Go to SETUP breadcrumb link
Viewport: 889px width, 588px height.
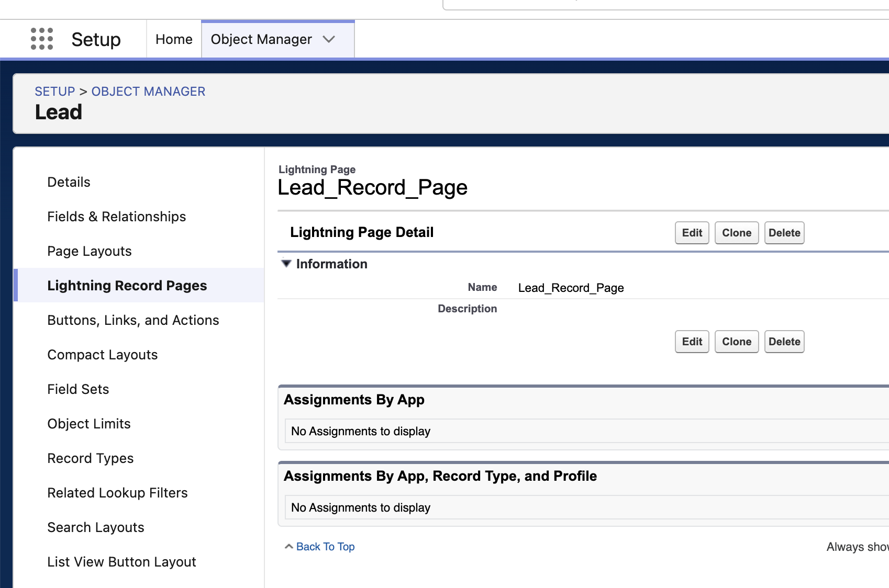55,92
